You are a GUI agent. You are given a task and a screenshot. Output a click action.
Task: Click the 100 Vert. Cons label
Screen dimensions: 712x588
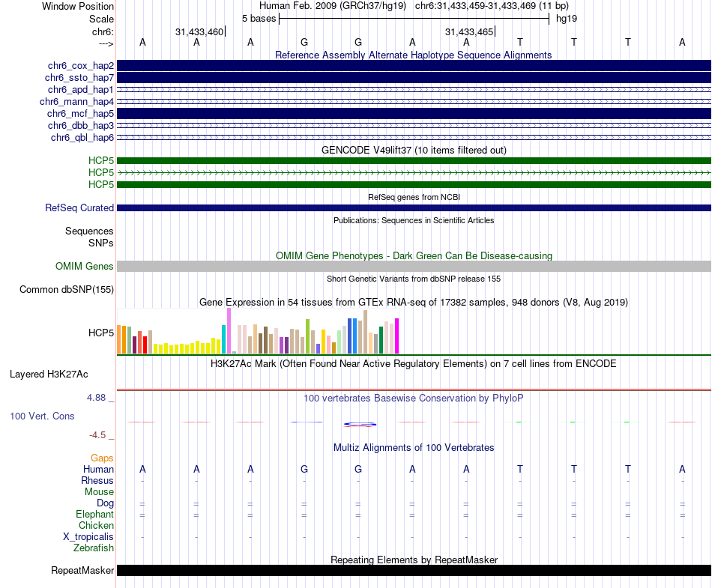42,416
